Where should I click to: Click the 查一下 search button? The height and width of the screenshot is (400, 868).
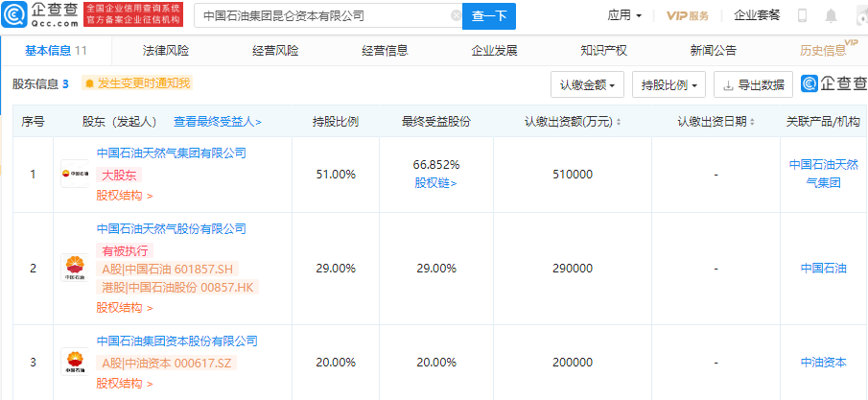click(x=489, y=16)
